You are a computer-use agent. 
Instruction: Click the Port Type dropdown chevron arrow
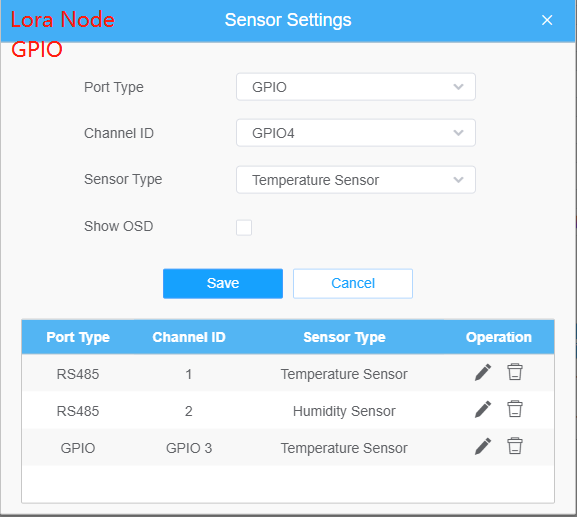point(459,87)
